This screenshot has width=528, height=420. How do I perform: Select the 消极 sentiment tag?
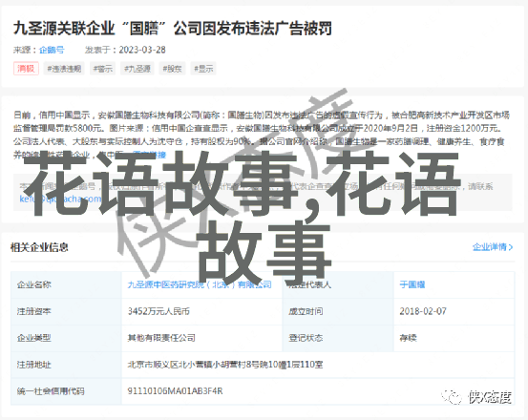pyautogui.click(x=26, y=69)
